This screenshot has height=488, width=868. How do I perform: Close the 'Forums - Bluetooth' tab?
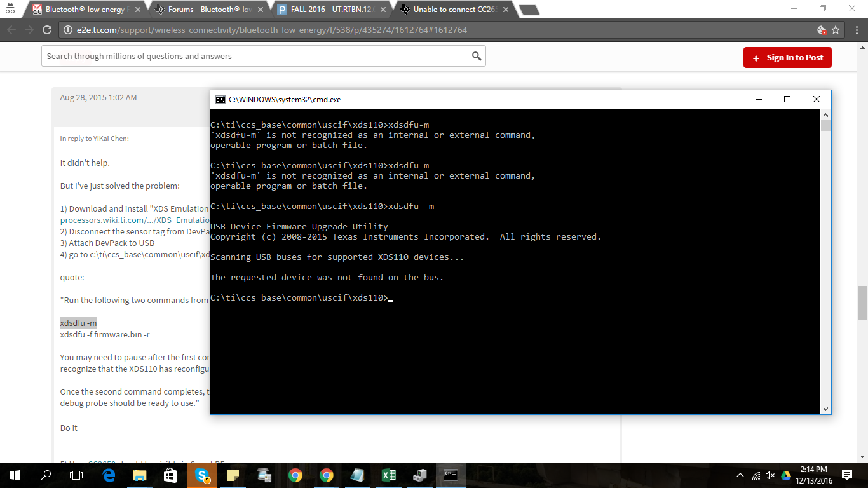261,10
